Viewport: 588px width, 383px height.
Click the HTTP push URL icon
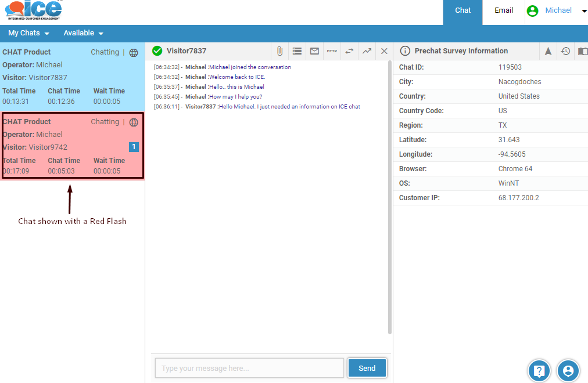click(332, 51)
